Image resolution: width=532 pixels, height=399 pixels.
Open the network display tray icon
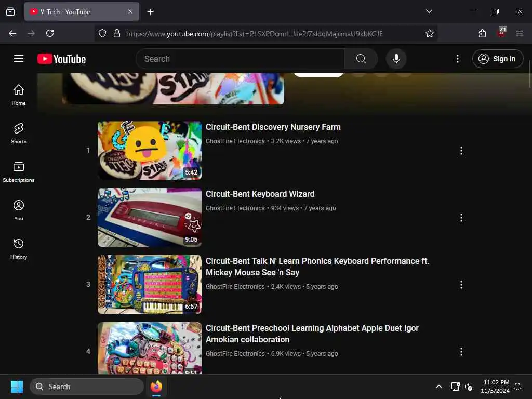(455, 387)
